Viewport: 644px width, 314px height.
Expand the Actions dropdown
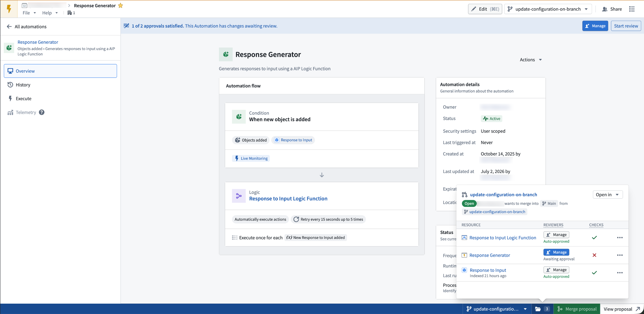coord(531,60)
